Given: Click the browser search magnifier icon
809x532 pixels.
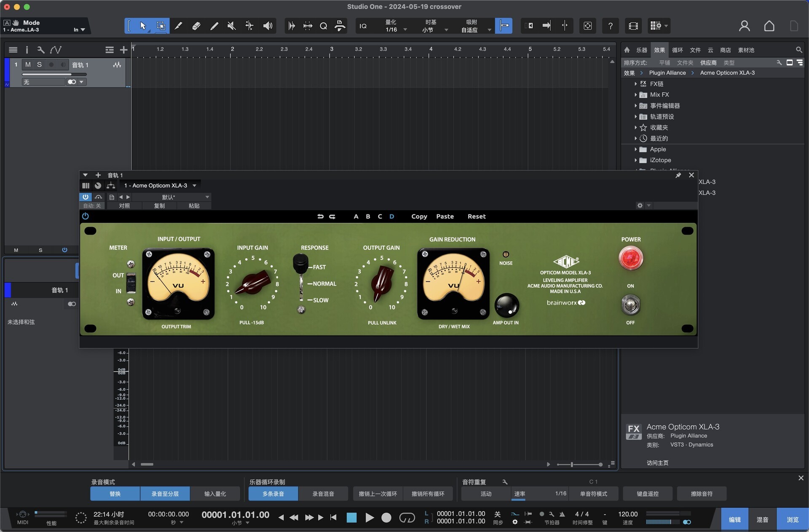Looking at the screenshot, I should (x=798, y=50).
